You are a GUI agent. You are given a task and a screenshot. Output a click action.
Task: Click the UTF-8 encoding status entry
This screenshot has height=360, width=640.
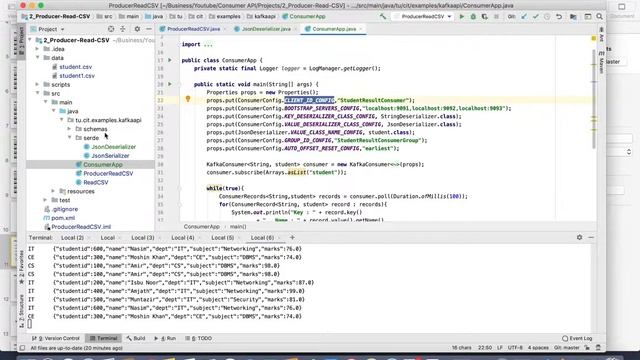[x=515, y=348]
